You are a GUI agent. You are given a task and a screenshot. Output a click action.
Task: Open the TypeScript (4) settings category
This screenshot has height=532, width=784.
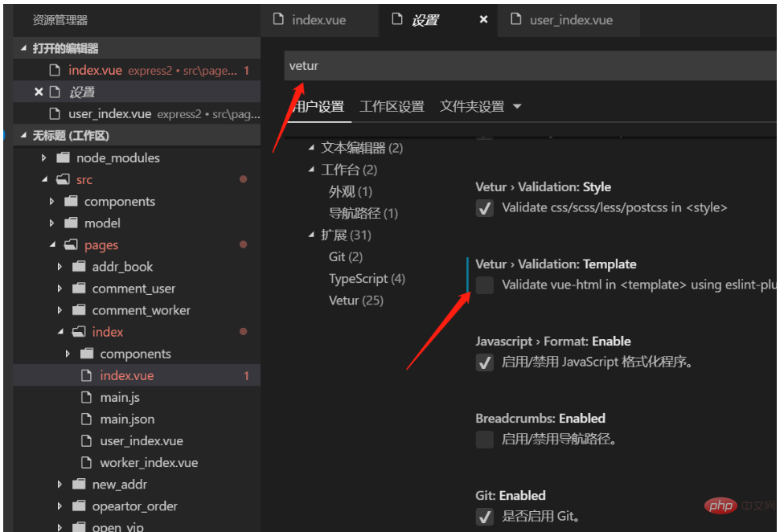(367, 279)
